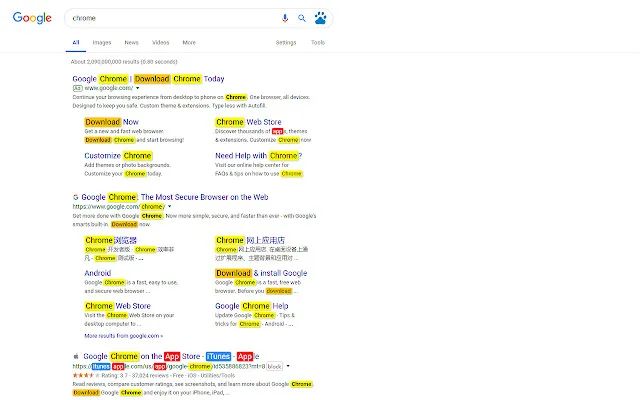Image resolution: width=640 pixels, height=400 pixels.
Task: Open the 'Android' sitelink
Action: coord(98,273)
